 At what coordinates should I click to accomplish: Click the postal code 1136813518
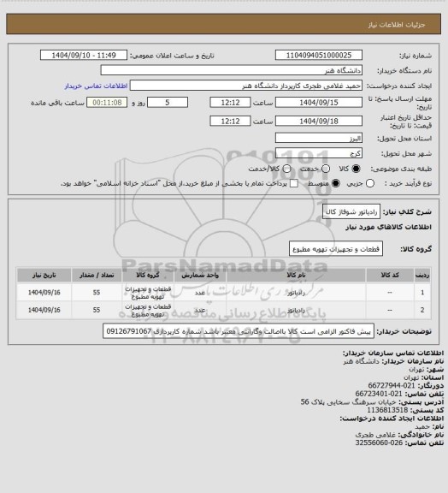[x=387, y=410]
